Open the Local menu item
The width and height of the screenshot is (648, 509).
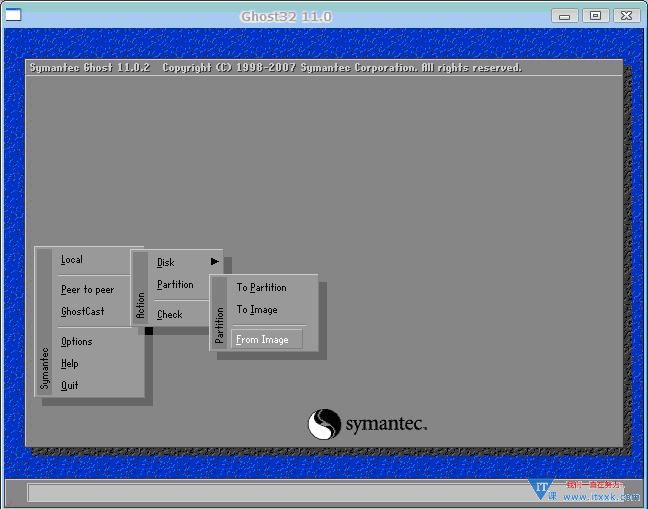point(72,259)
